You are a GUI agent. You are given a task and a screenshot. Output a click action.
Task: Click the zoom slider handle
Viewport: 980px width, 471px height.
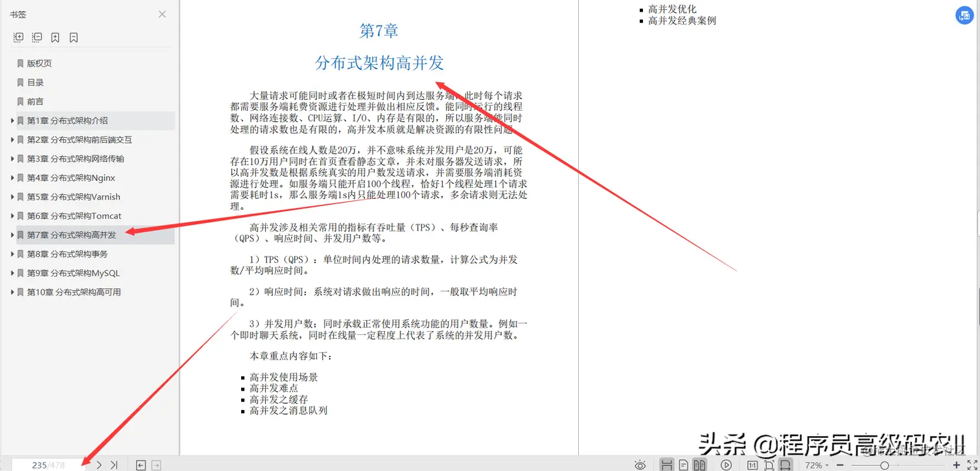885,465
